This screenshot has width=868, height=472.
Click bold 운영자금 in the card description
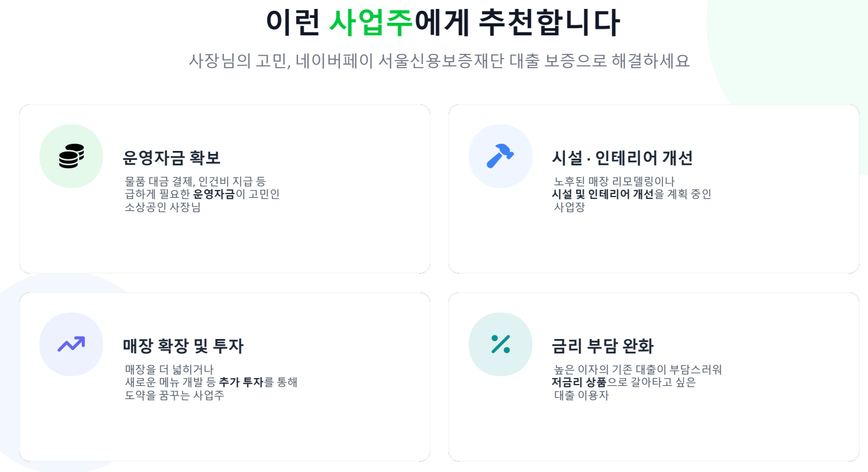pos(214,194)
